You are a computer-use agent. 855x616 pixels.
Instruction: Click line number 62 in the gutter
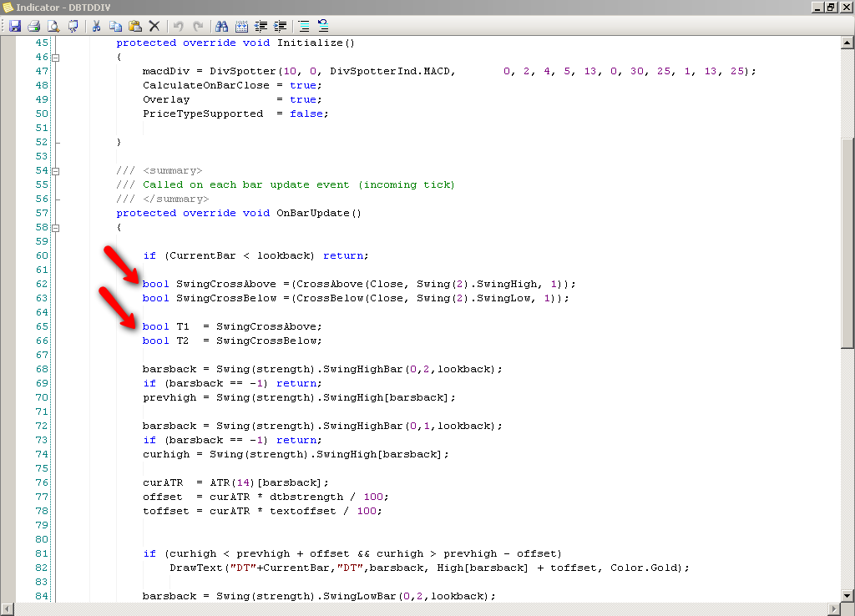42,284
